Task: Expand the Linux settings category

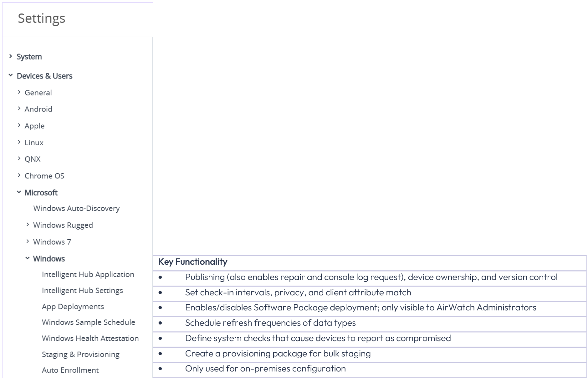Action: [x=34, y=143]
